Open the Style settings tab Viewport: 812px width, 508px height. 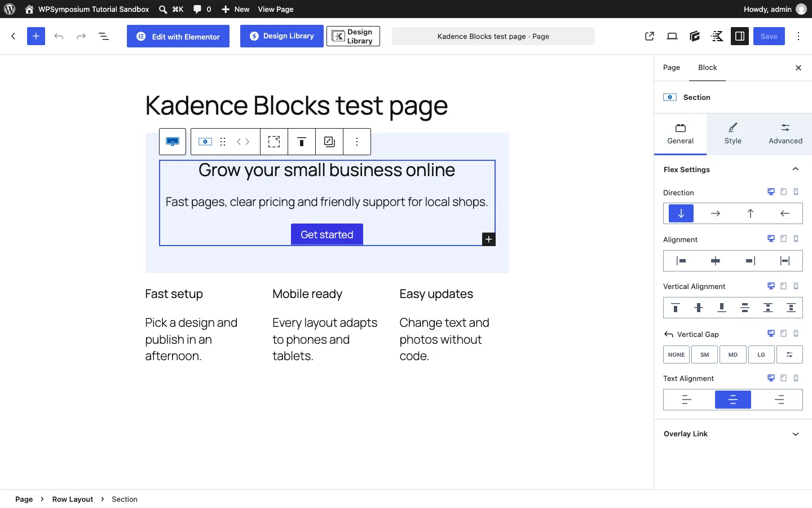click(733, 134)
